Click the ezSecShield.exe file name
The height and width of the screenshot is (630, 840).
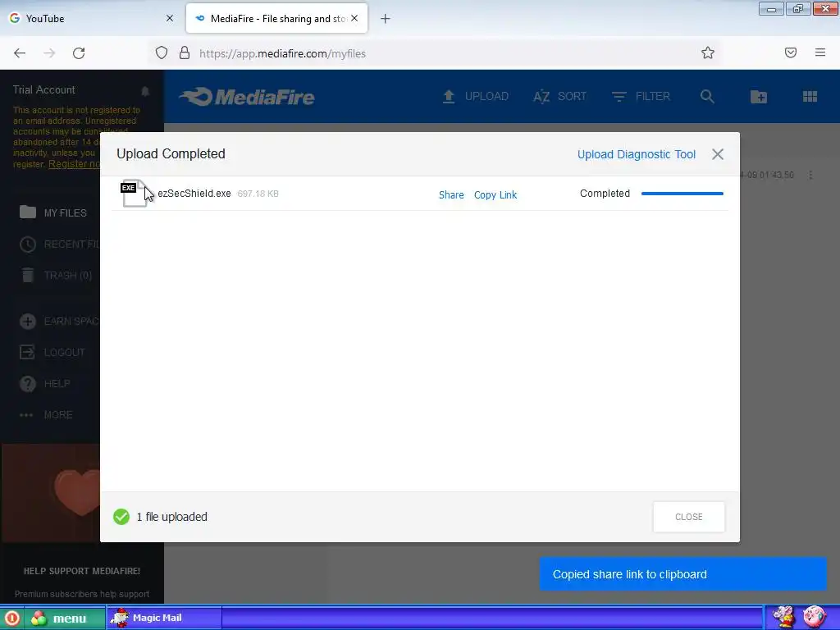pos(194,194)
